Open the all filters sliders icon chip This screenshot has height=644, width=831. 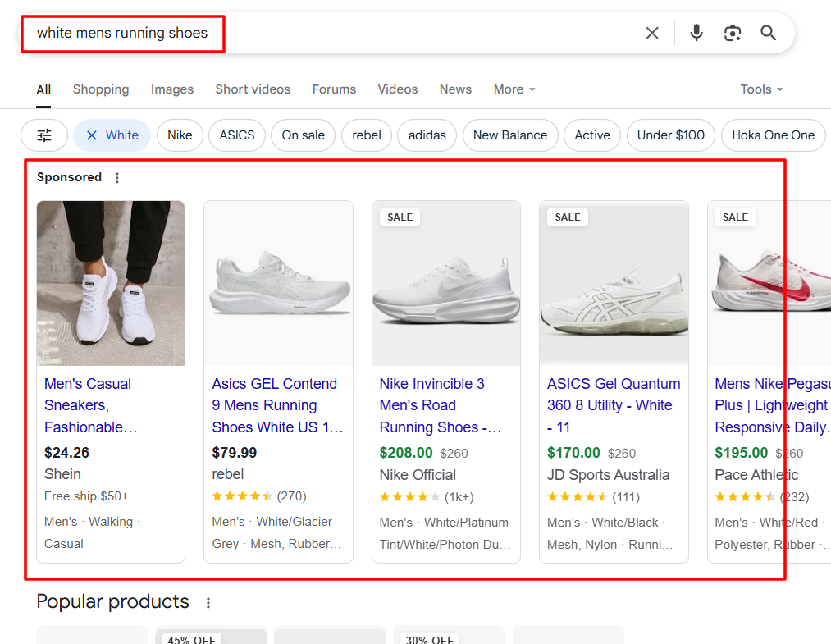pos(44,135)
